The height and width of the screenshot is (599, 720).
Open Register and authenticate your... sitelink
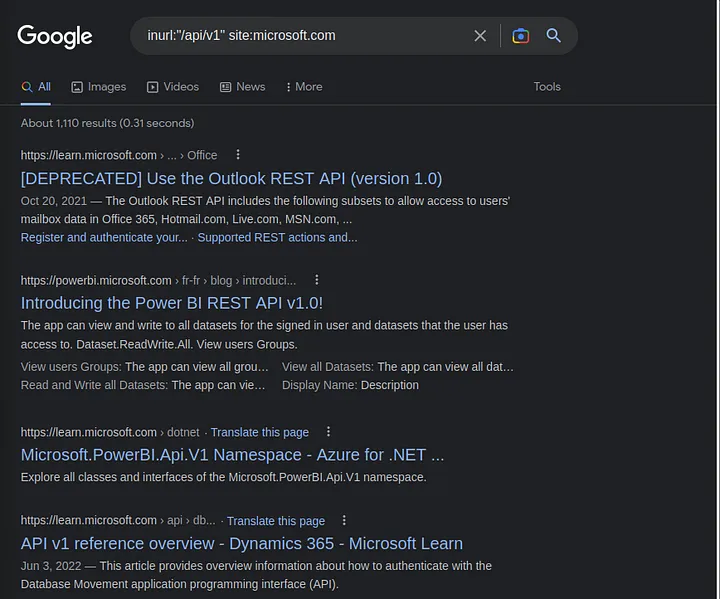point(104,237)
